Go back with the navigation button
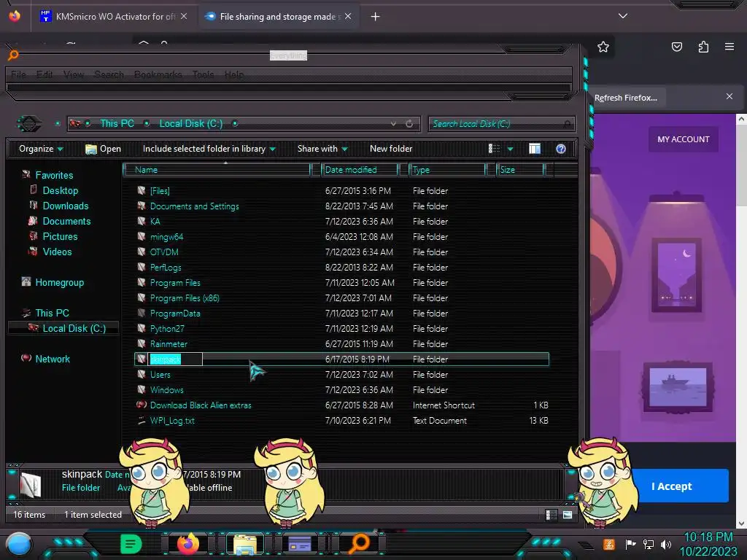The image size is (747, 560). (x=29, y=124)
